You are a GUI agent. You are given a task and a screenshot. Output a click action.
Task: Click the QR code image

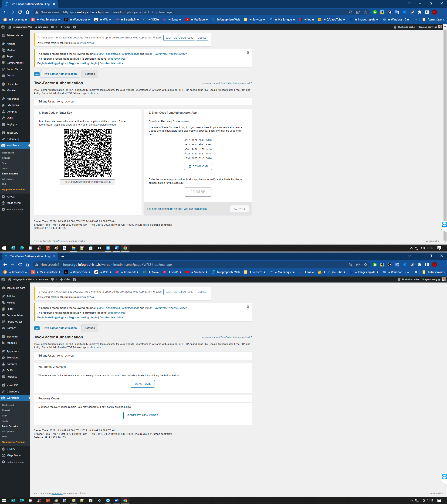point(88,153)
